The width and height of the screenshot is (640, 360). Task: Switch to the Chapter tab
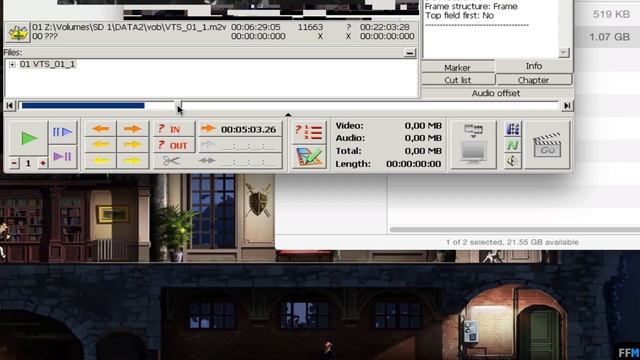(x=533, y=80)
